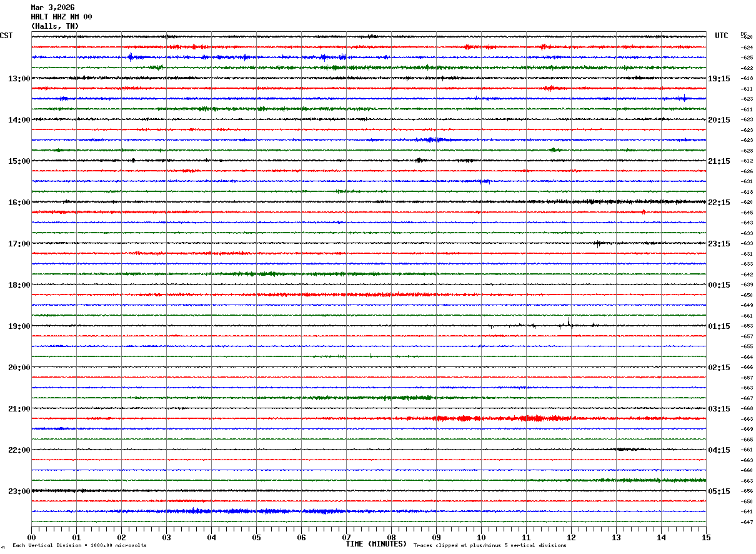Screen dimensions: 756x554
Task: Click the DC offset value -624
Action: [747, 48]
